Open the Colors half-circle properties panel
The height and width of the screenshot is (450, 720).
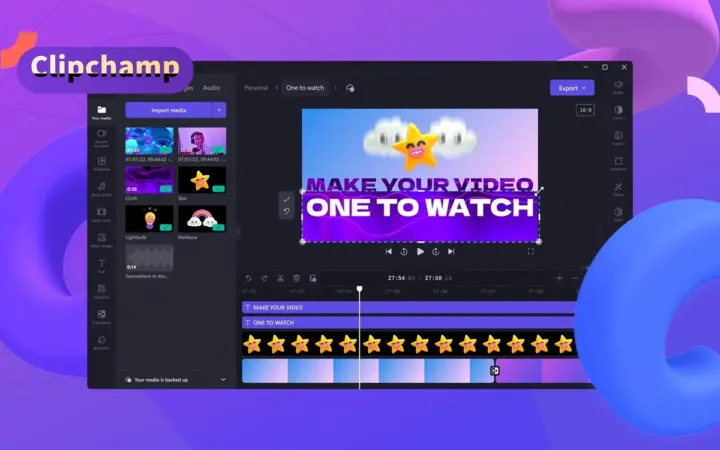tap(619, 112)
